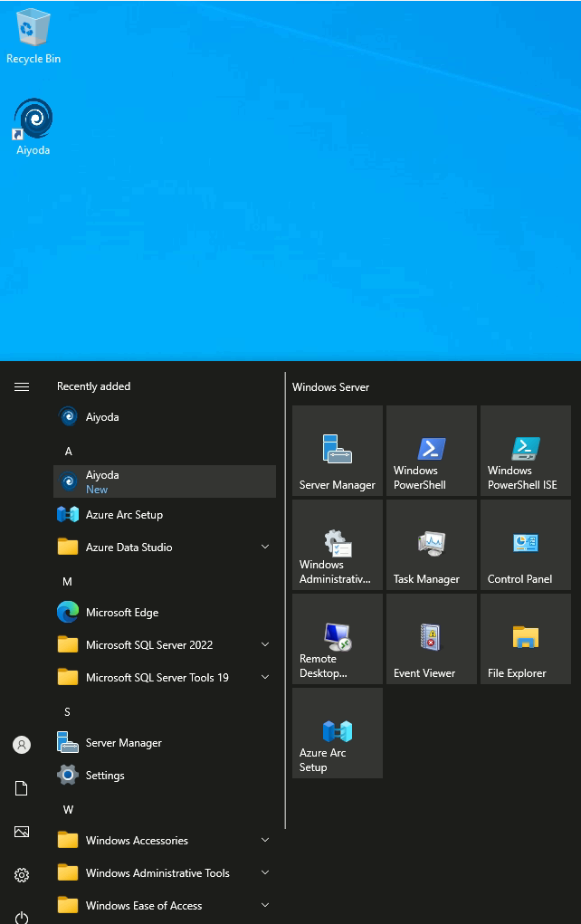Open the File Explorer tile
This screenshot has height=924, width=581.
(526, 639)
